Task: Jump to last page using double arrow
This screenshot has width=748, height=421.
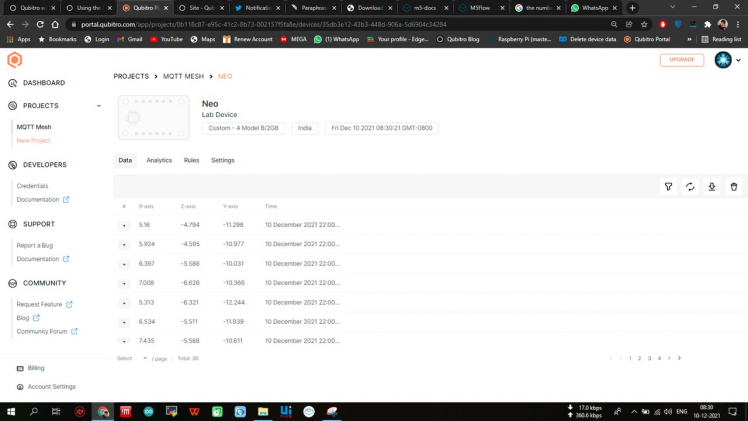Action: click(x=679, y=358)
